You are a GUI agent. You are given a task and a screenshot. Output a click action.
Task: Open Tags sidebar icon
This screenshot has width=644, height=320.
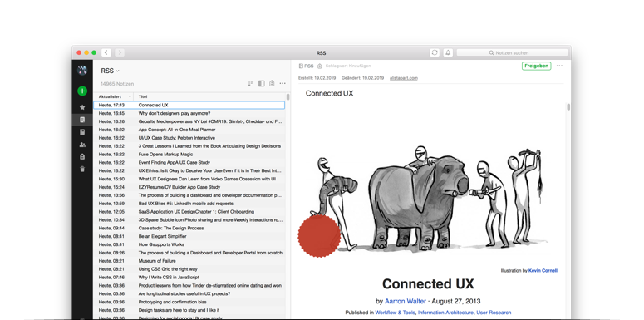pos(82,156)
